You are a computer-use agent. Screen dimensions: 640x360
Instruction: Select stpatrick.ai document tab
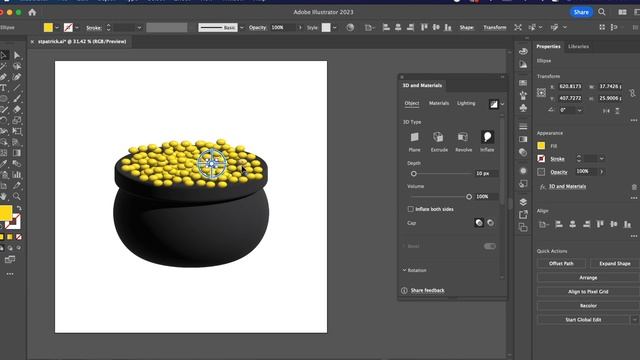82,42
